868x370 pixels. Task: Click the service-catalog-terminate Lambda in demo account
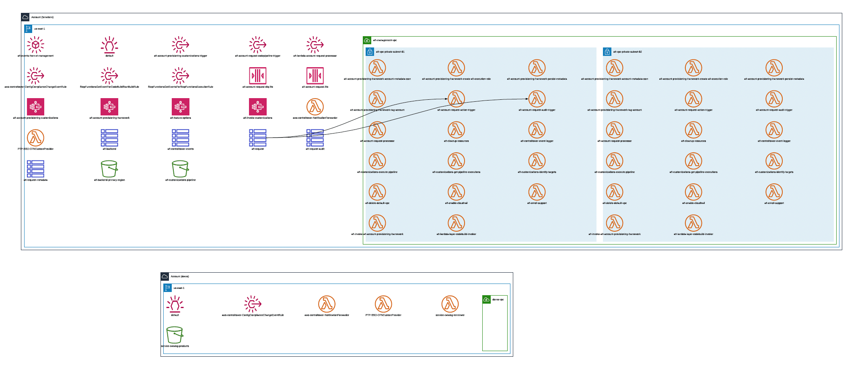tap(450, 304)
